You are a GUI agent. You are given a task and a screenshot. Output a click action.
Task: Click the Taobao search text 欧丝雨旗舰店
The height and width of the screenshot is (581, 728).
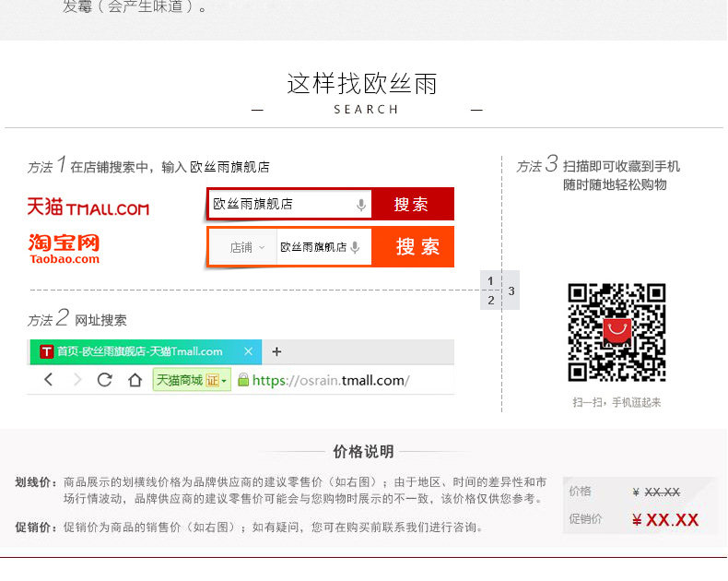(x=313, y=247)
